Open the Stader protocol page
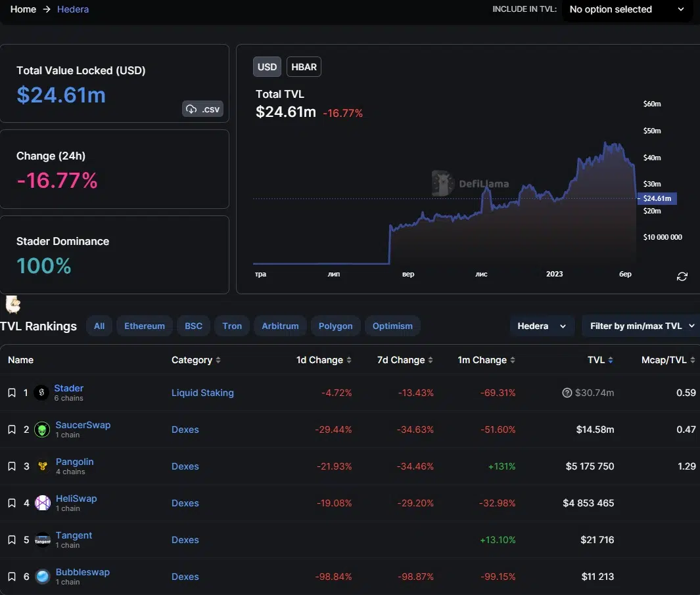Viewport: 700px width, 595px height. 69,388
